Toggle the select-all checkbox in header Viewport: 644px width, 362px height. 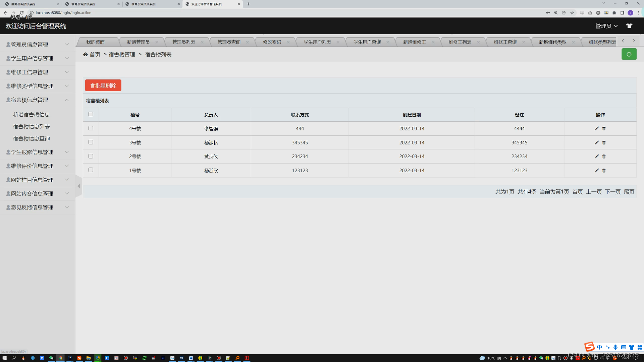(91, 114)
